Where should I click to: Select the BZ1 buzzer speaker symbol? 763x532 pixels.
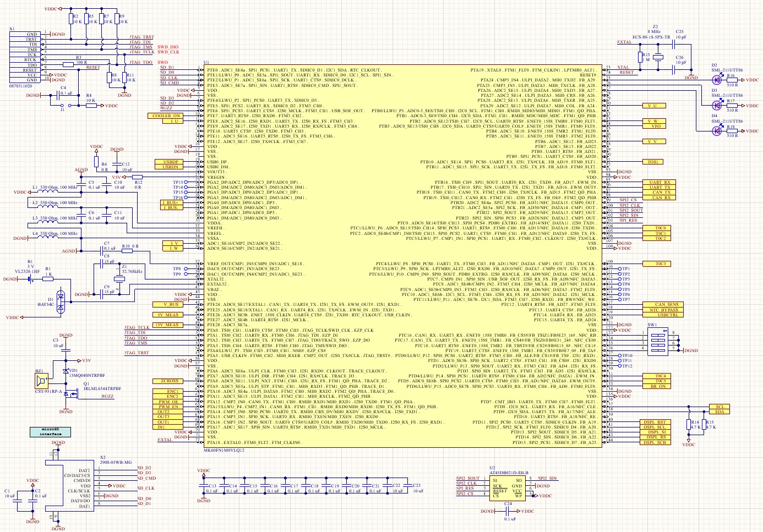point(42,381)
